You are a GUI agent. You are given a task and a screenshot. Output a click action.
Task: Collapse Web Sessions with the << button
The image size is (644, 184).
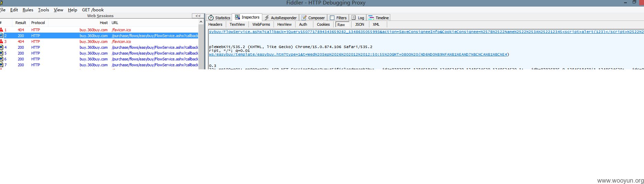click(x=198, y=16)
